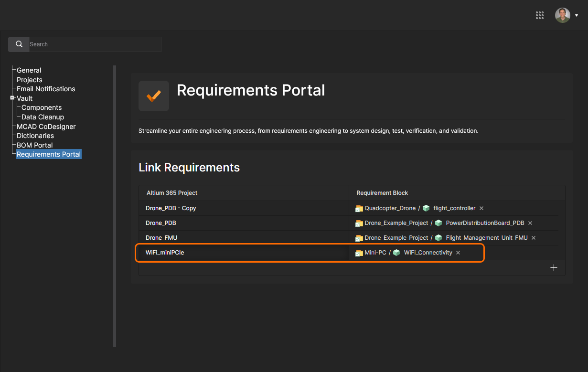This screenshot has height=372, width=588.
Task: Select Data Cleanup under Vault
Action: [x=43, y=117]
